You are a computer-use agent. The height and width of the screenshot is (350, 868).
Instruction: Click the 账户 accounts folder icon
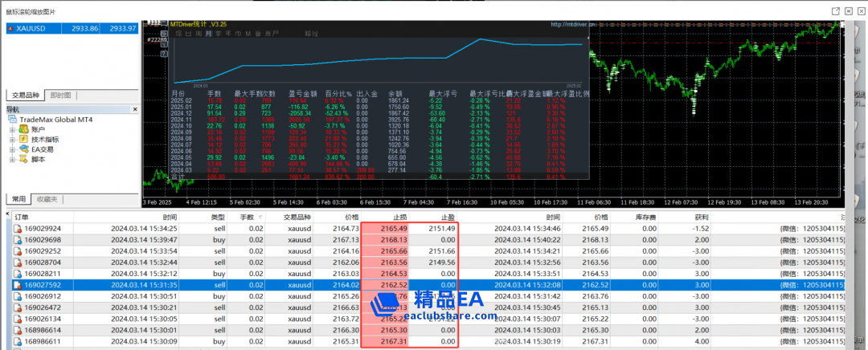tap(24, 129)
